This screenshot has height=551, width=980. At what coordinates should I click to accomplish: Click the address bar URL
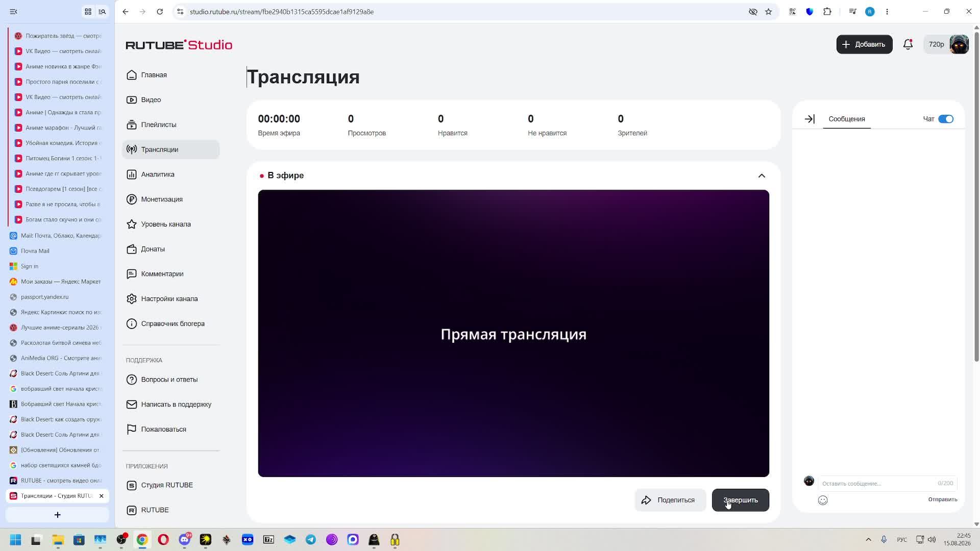(x=282, y=12)
